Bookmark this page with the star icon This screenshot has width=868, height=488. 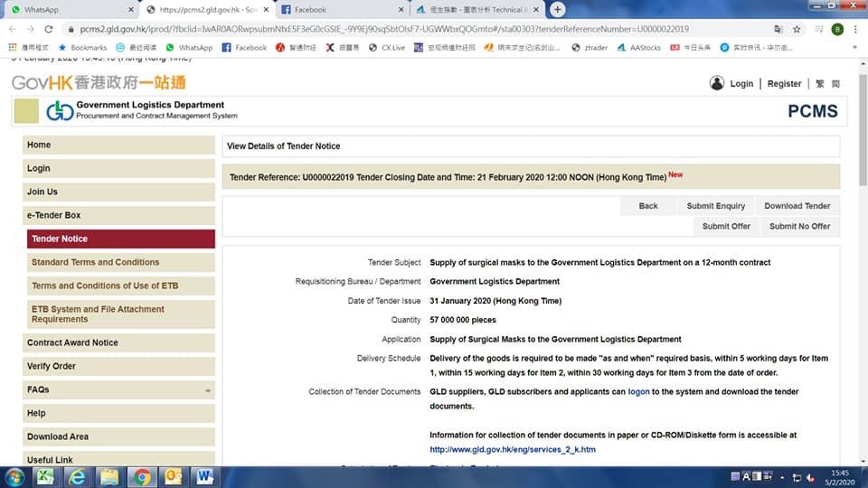[x=797, y=29]
